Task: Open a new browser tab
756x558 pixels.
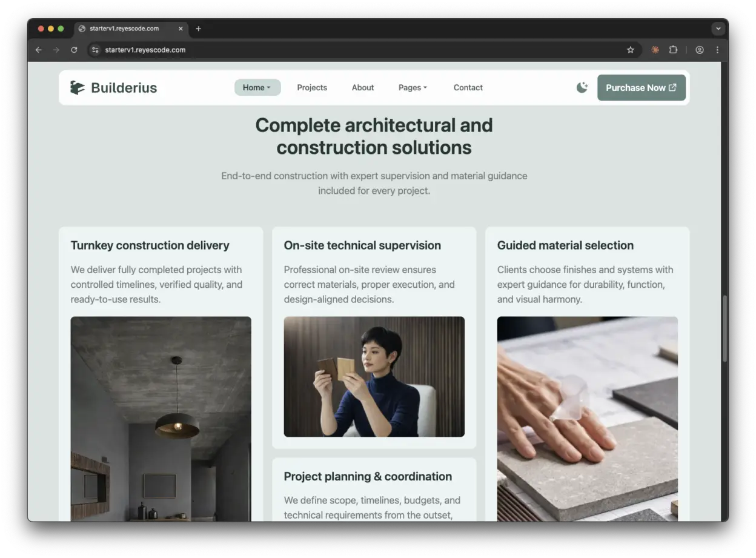Action: 198,28
